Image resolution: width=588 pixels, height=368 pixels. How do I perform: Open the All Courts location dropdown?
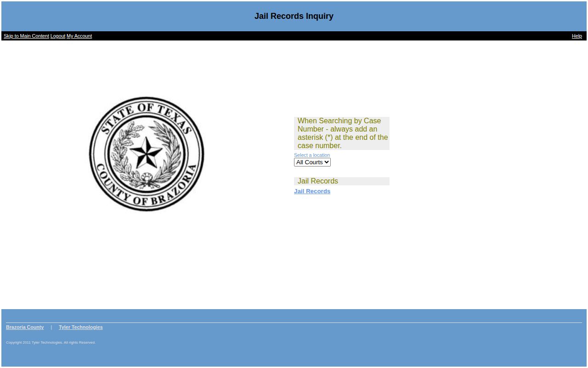312,162
